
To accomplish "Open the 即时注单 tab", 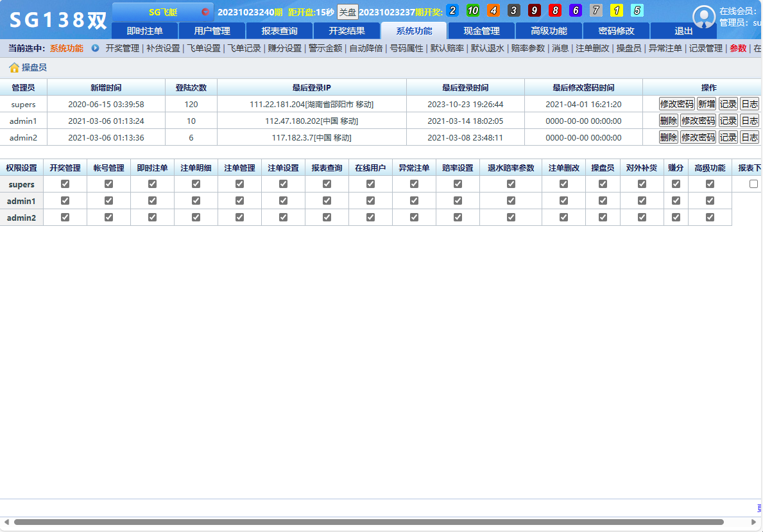I will pyautogui.click(x=144, y=31).
